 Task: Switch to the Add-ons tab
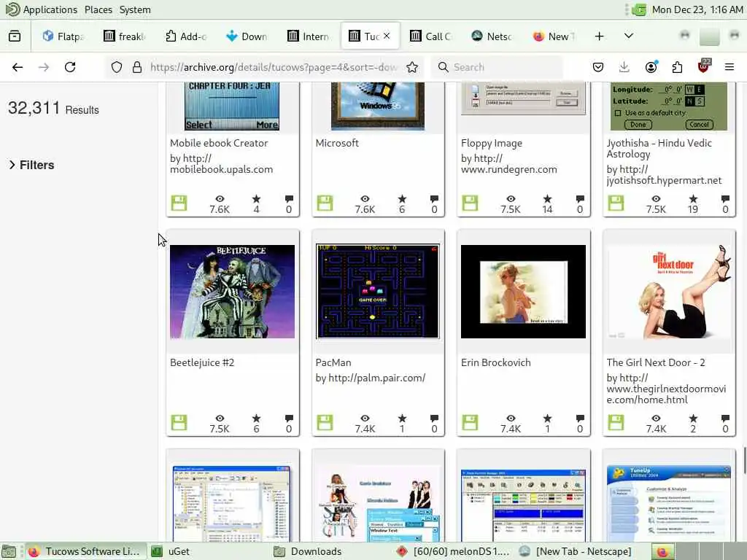tap(186, 36)
